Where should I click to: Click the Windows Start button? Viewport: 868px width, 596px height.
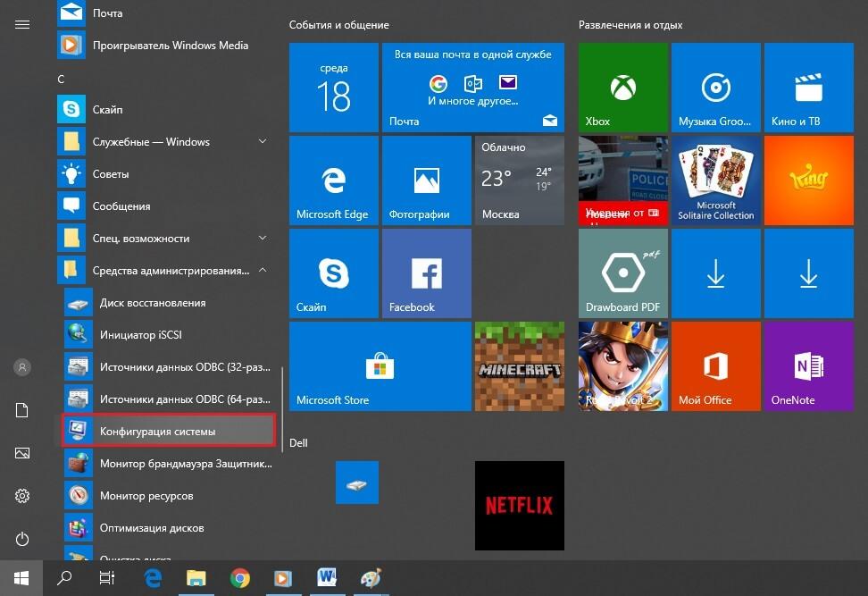(x=21, y=578)
